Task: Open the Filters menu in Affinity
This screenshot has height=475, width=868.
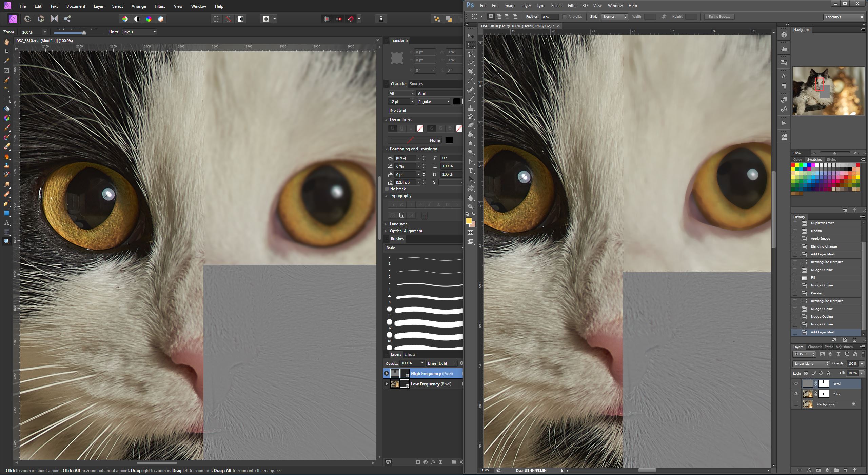Action: coord(160,6)
